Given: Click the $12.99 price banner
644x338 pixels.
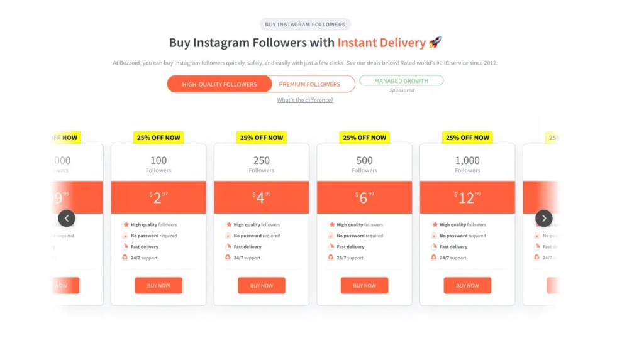Looking at the screenshot, I should (x=467, y=197).
